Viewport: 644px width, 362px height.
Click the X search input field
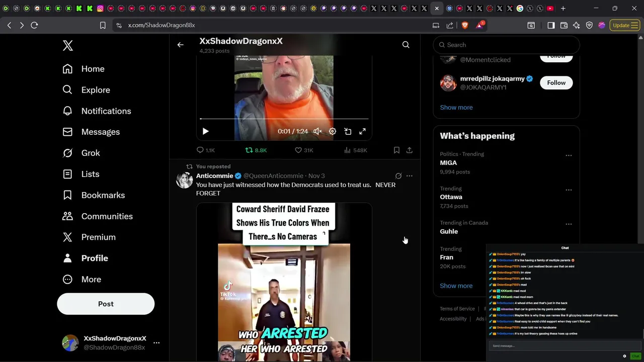[506, 45]
